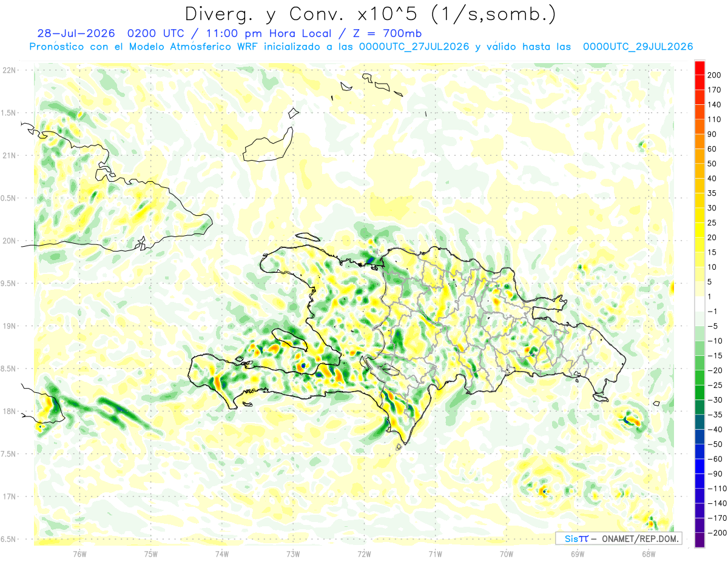Viewport: 728px width, 562px height.
Task: Click the red swatch above the 200 label
Action: click(x=699, y=67)
